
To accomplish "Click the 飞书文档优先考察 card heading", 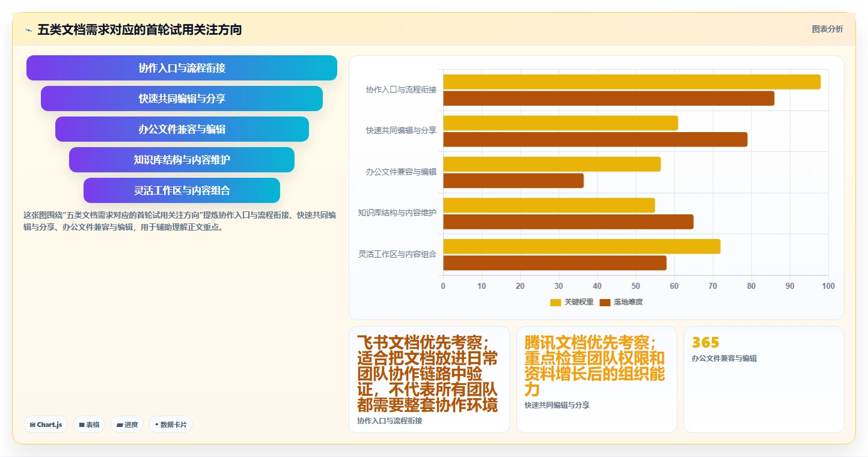I will [x=427, y=374].
